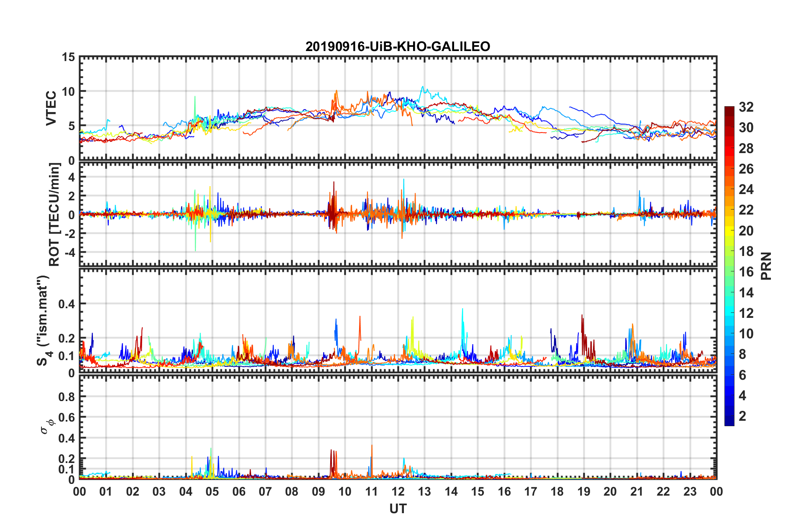
Task: Click the PRN jet colorbar strip
Action: (729, 266)
